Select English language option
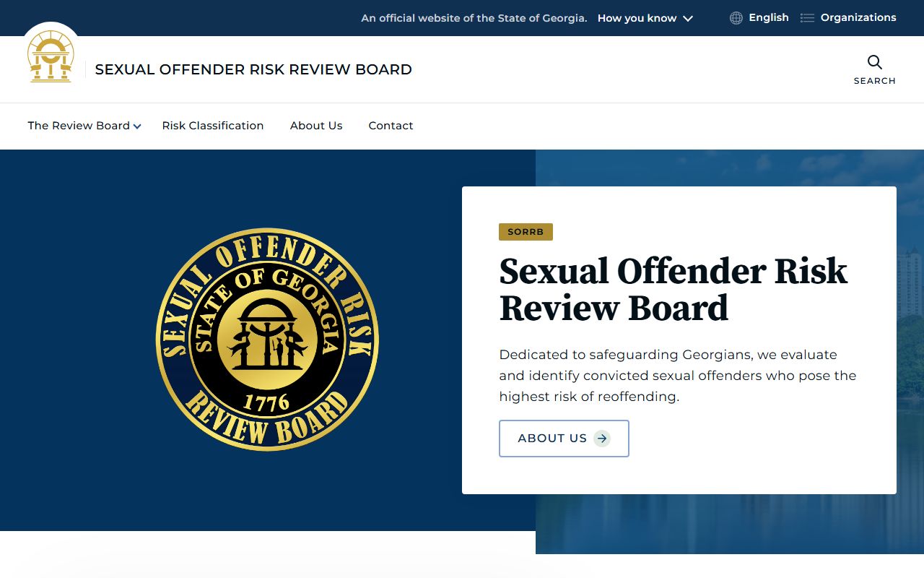Screen dimensions: 924x578 pyautogui.click(x=769, y=17)
